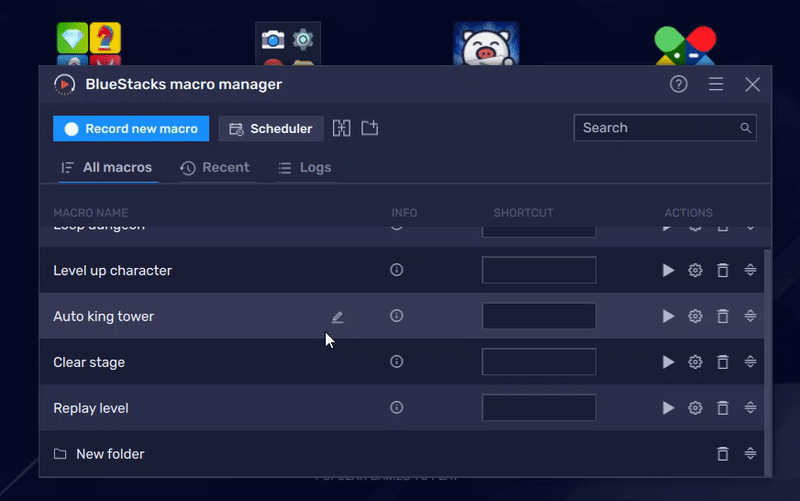Switch to the Recent tab

tap(215, 168)
